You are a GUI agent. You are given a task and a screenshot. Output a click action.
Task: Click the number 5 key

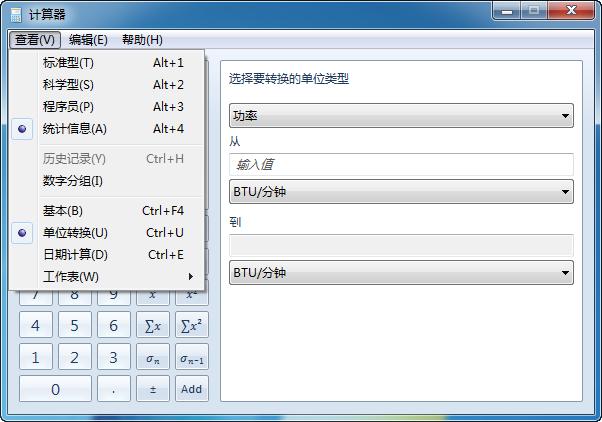[x=75, y=325]
